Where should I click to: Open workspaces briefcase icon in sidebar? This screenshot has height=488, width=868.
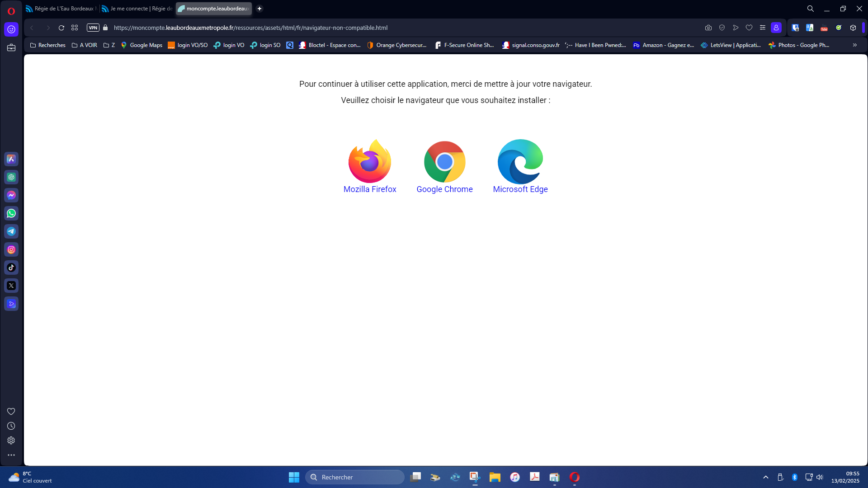tap(11, 47)
